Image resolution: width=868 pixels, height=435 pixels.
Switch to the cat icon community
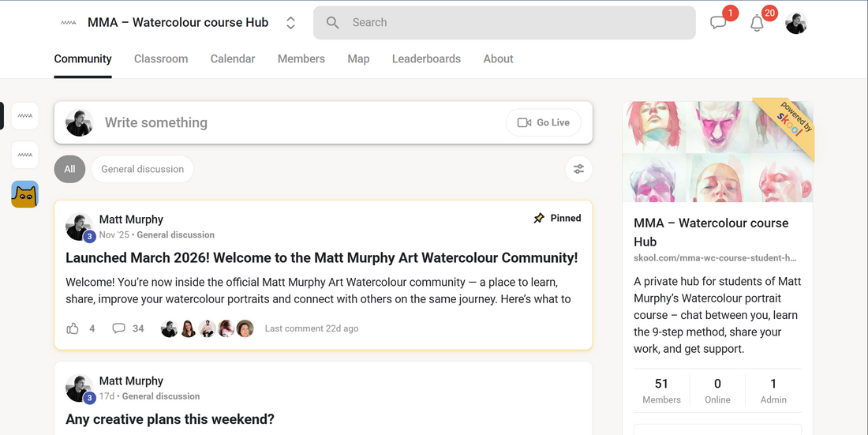(x=25, y=194)
